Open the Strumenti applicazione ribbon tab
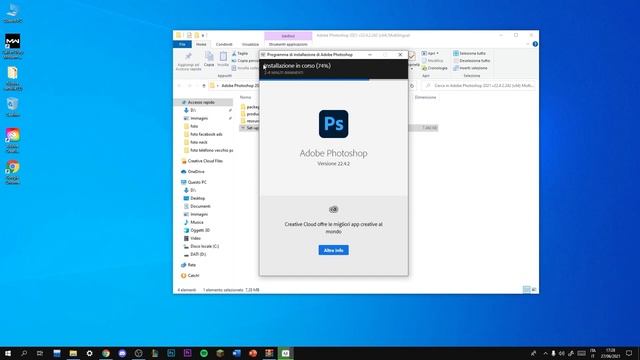Viewport: 640px width, 360px height. [x=288, y=44]
